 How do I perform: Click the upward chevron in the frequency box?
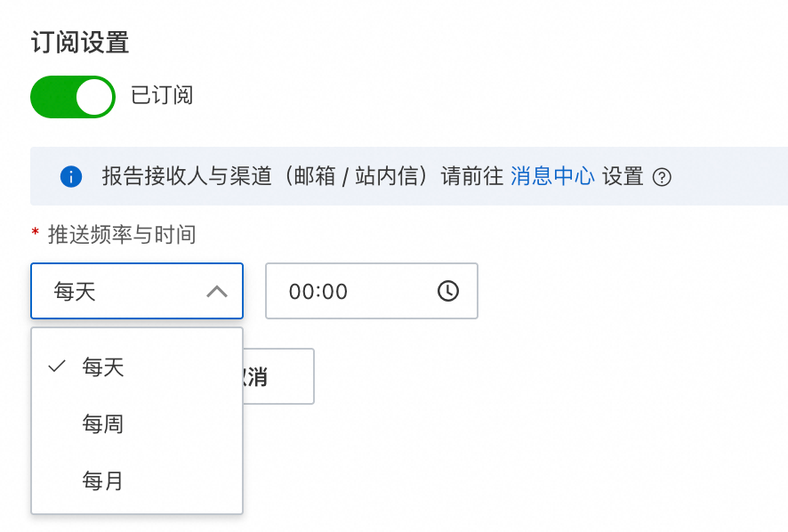click(216, 291)
